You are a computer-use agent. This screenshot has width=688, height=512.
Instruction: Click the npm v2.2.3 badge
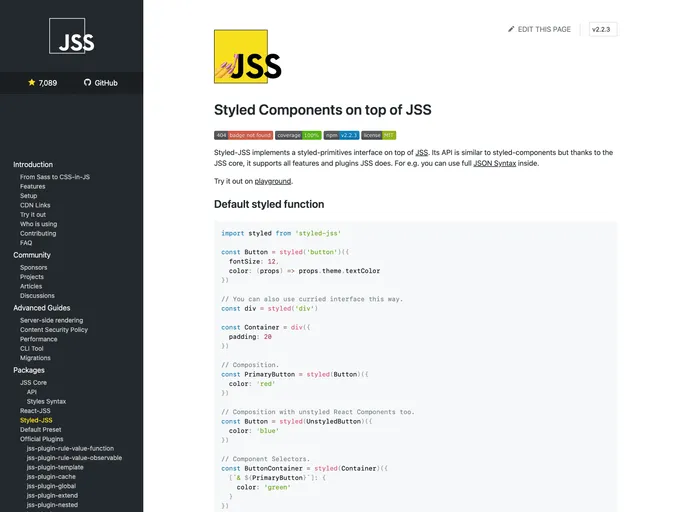point(341,135)
